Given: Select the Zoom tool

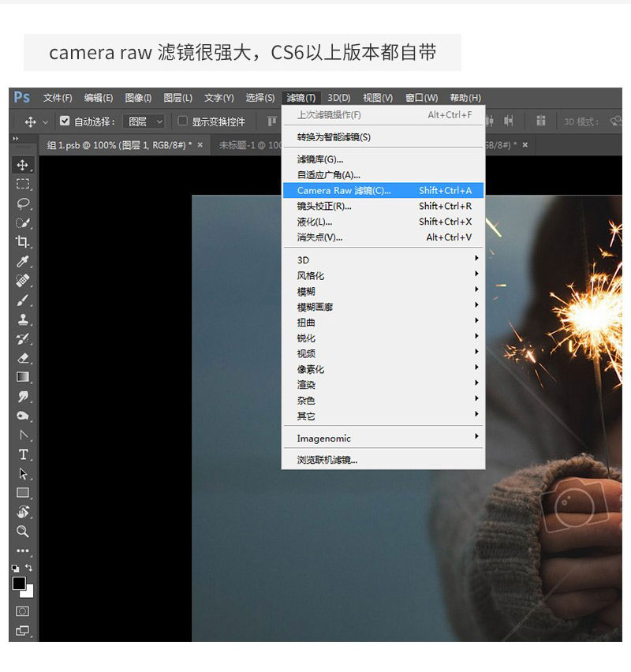Looking at the screenshot, I should coord(23,532).
